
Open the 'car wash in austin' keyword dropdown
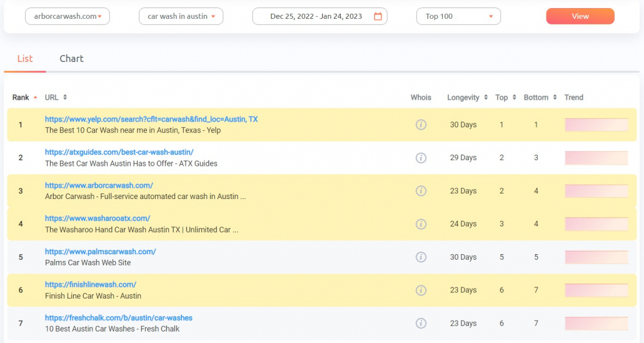[181, 16]
